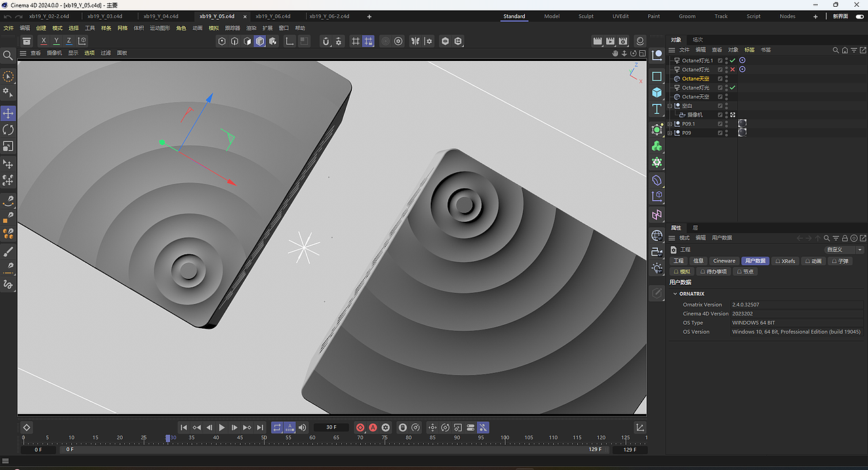Select the Scale tool in left toolbar
This screenshot has height=470, width=868.
click(x=8, y=146)
